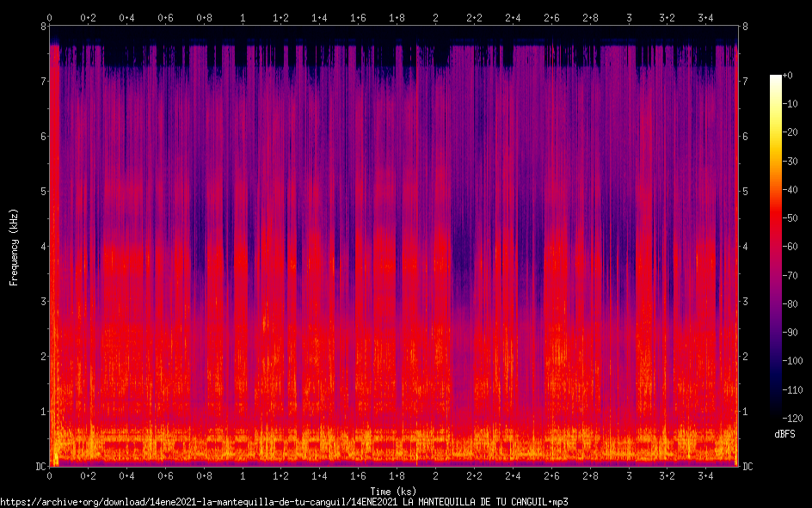Click the '3.4' tick on the bottom time axis

point(706,476)
